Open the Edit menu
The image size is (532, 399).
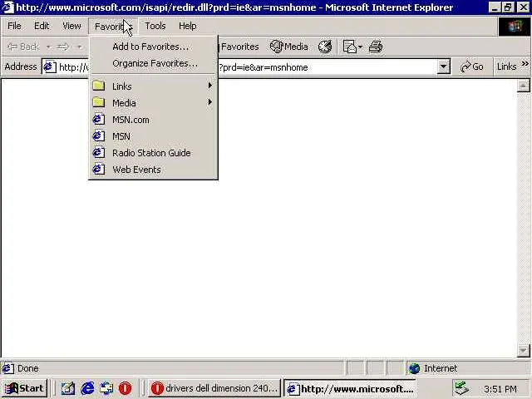tap(42, 26)
